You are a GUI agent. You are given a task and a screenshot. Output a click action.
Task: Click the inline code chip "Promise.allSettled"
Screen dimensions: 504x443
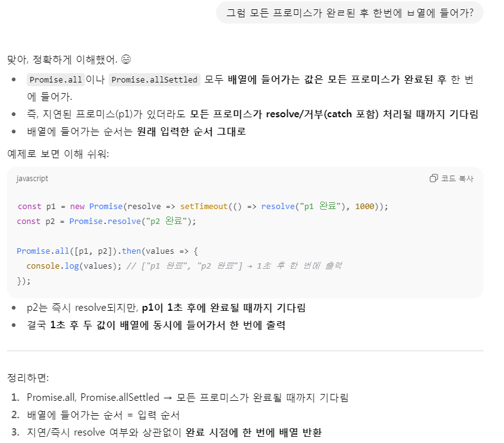(155, 79)
